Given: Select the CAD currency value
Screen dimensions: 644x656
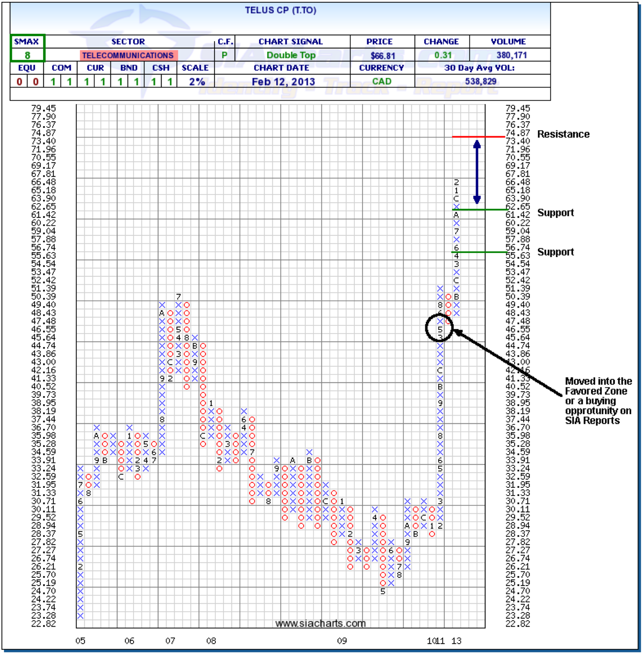Looking at the screenshot, I should 382,81.
